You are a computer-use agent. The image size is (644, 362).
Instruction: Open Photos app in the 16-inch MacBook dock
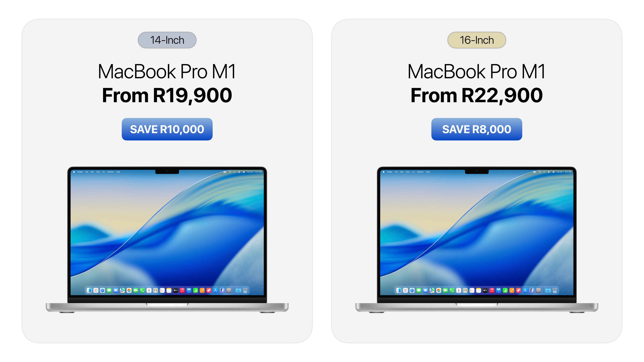click(x=439, y=290)
